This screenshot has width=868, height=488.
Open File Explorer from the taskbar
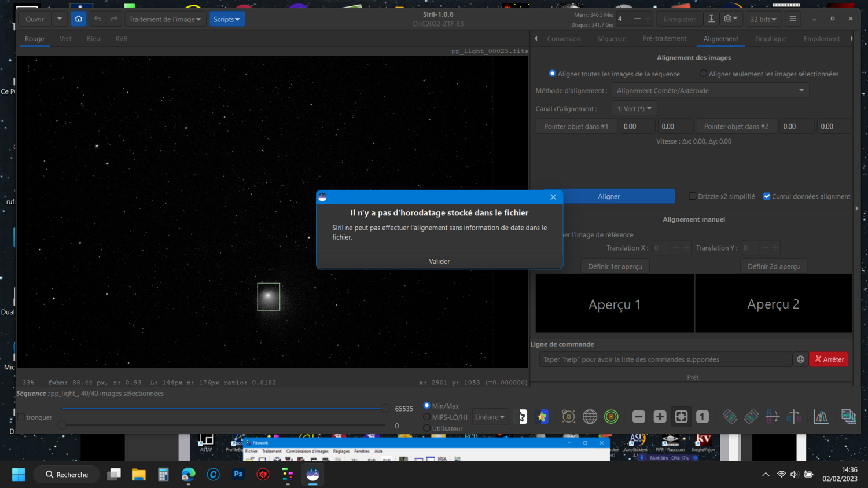(x=139, y=475)
